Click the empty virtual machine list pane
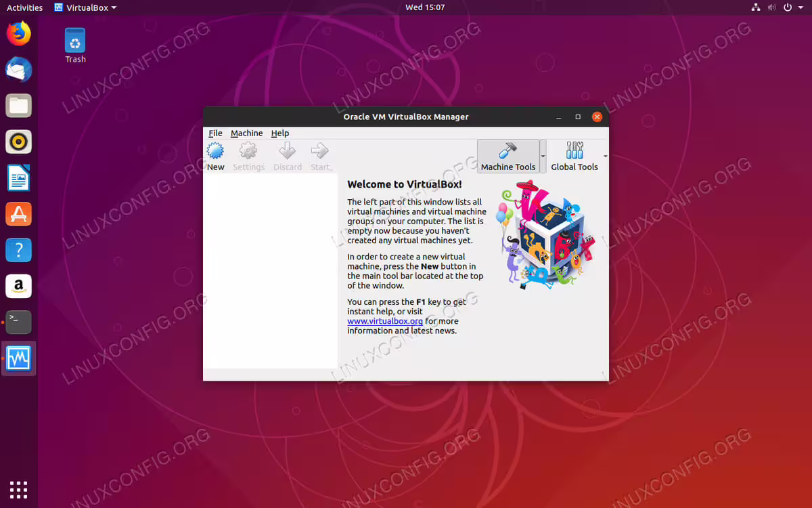Viewport: 812px width, 508px height. [270, 271]
